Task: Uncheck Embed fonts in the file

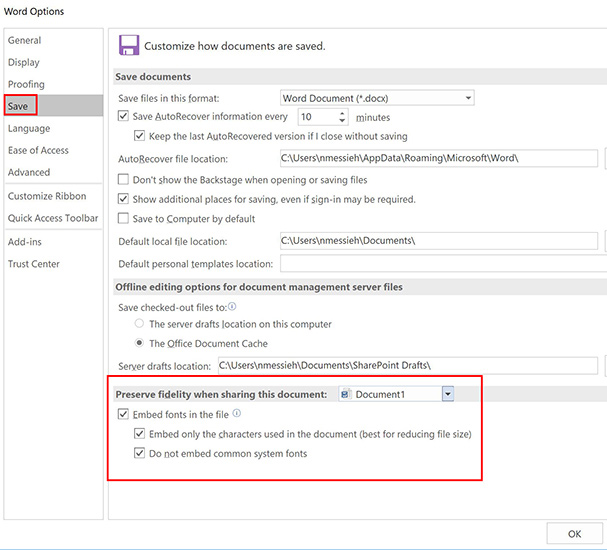Action: [x=124, y=414]
